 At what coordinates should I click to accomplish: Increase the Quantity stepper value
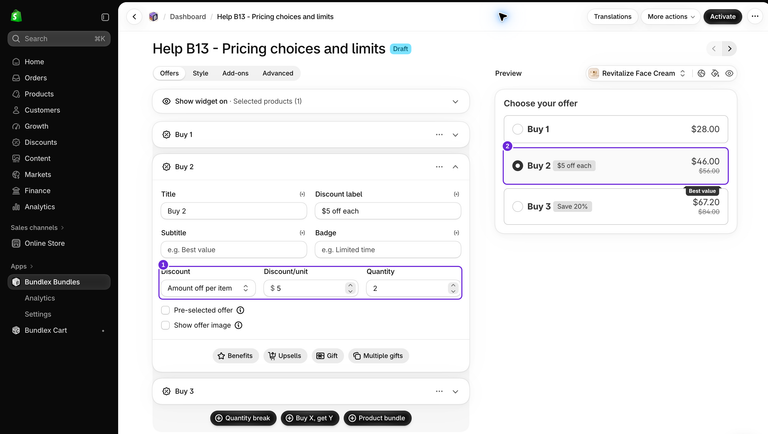tap(453, 285)
